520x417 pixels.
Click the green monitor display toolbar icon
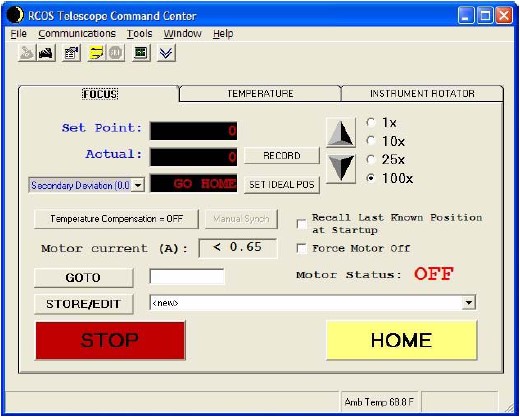(141, 53)
